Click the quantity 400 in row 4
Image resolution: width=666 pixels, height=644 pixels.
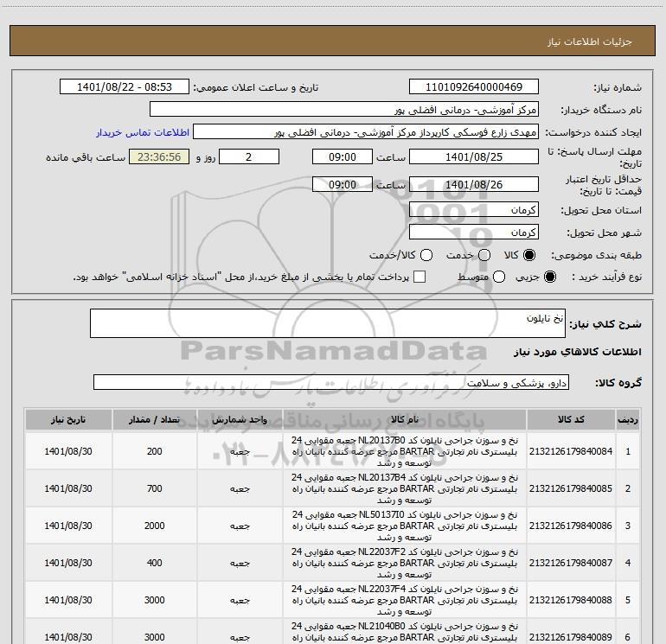[x=154, y=563]
